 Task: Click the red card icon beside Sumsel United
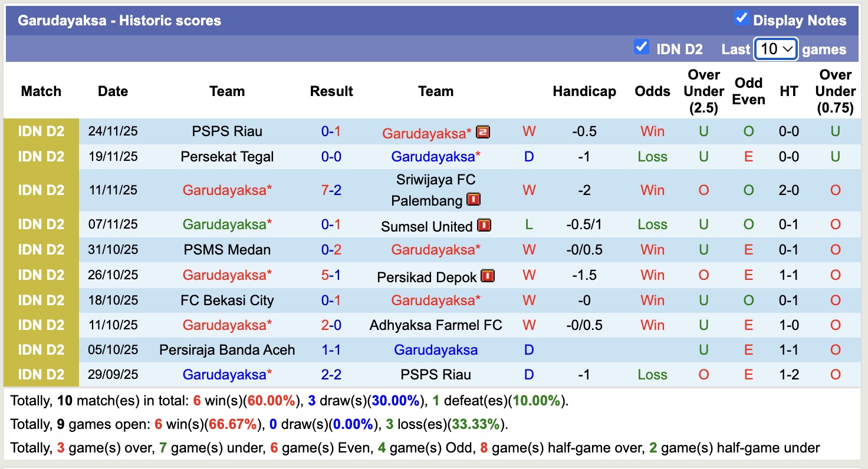coord(484,225)
